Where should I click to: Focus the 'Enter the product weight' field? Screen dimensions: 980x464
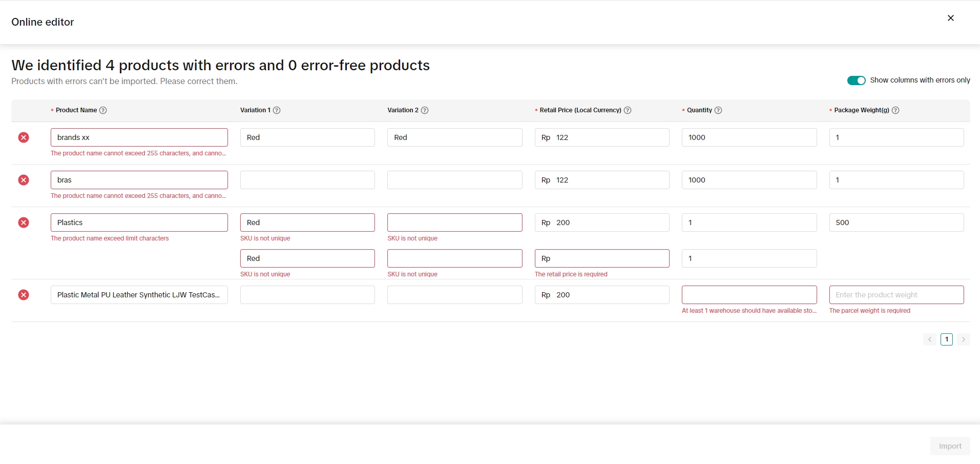pyautogui.click(x=896, y=295)
